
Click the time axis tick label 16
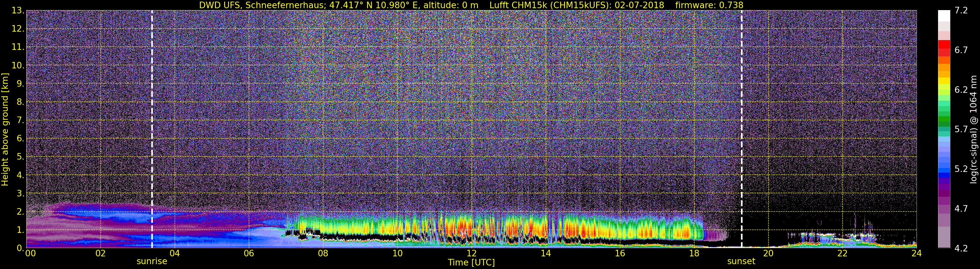tap(620, 254)
